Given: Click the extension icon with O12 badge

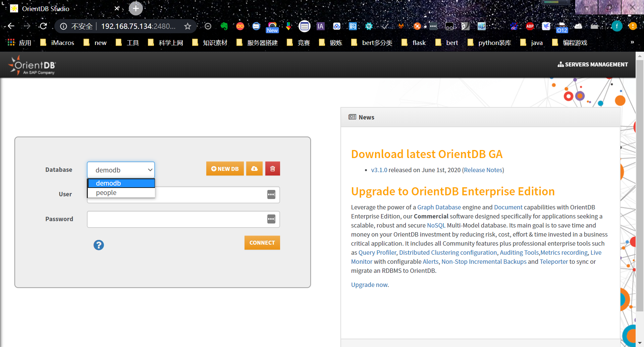Looking at the screenshot, I should point(562,27).
